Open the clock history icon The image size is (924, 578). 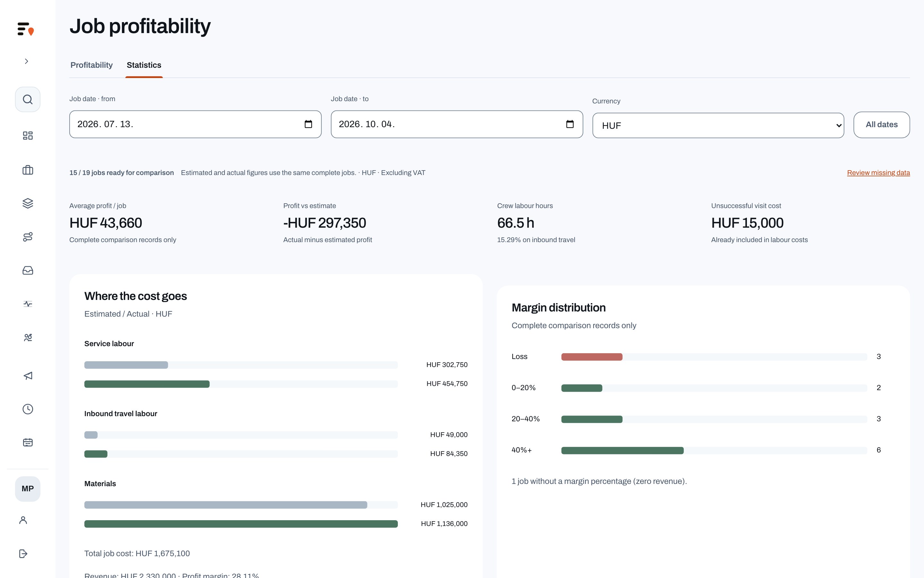[28, 409]
